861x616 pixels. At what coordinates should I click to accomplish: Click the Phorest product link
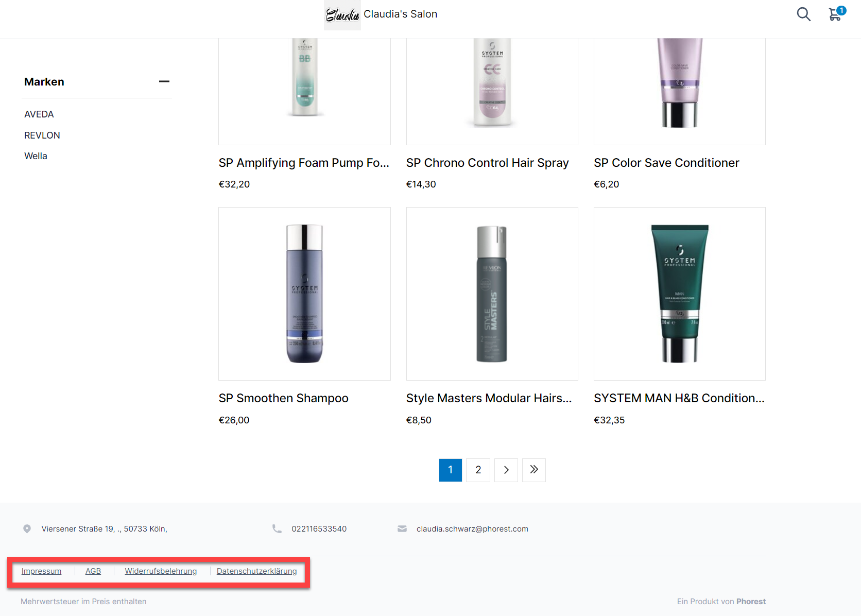[751, 602]
